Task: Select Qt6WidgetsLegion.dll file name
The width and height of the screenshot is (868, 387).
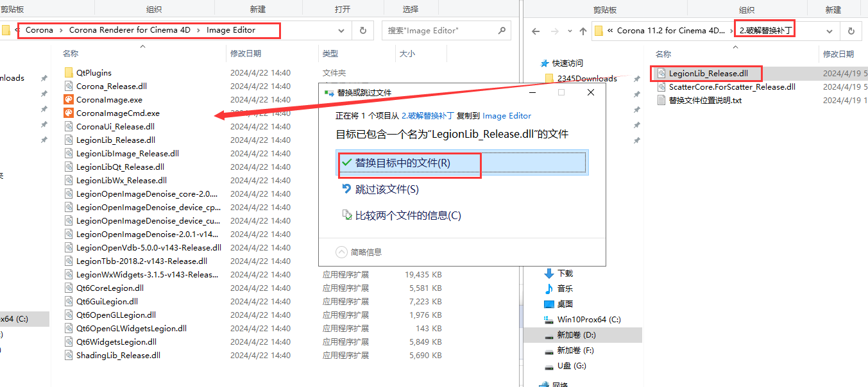Action: 116,342
